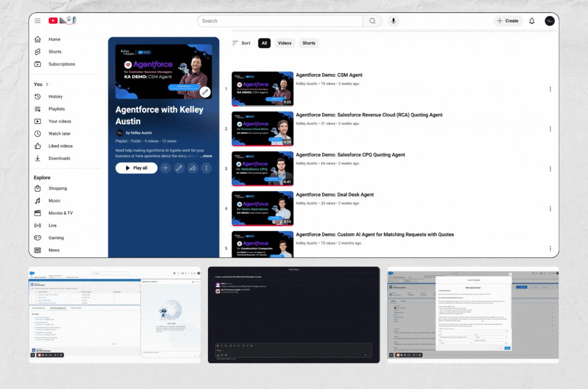Open Kelley Austin channel link in playlist
The height and width of the screenshot is (389, 588).
pos(139,133)
